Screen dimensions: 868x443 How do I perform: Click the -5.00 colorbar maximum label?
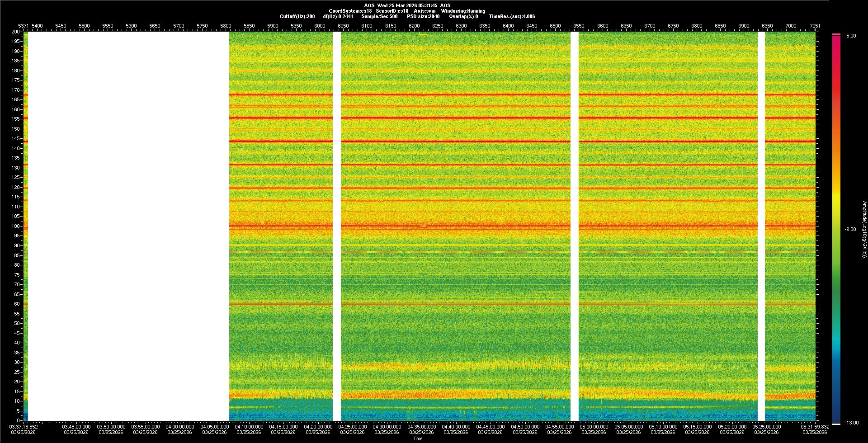tap(850, 36)
